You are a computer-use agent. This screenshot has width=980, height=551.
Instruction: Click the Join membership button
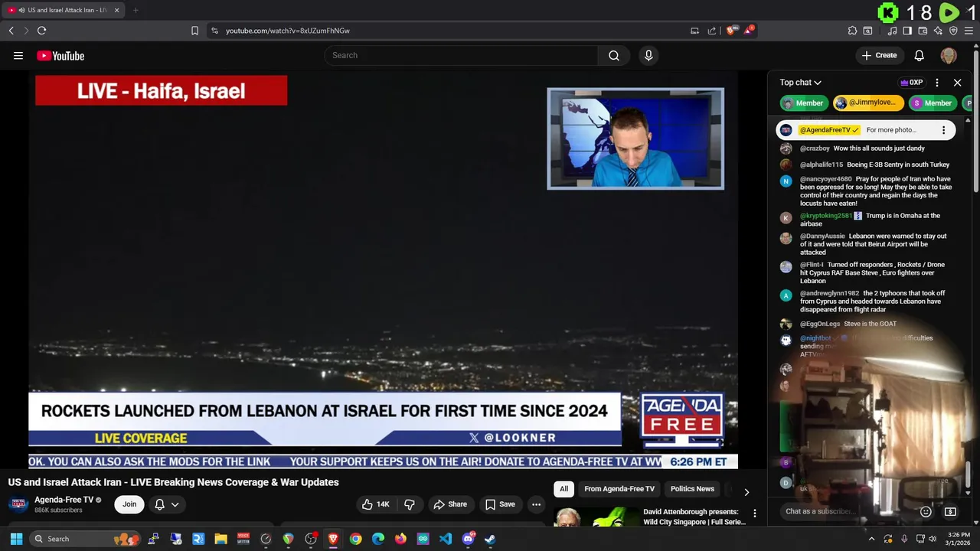(129, 504)
